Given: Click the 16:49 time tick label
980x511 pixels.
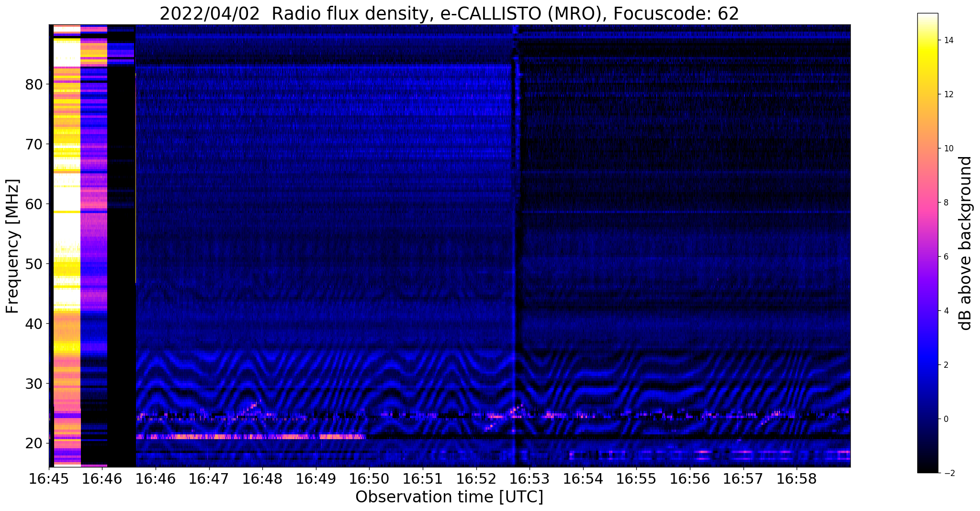Looking at the screenshot, I should tap(315, 479).
